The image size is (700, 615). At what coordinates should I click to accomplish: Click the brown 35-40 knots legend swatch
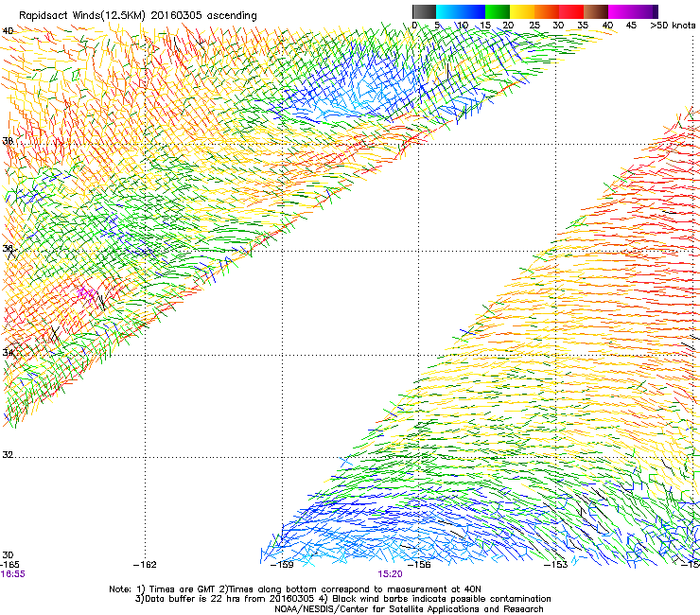tap(596, 11)
